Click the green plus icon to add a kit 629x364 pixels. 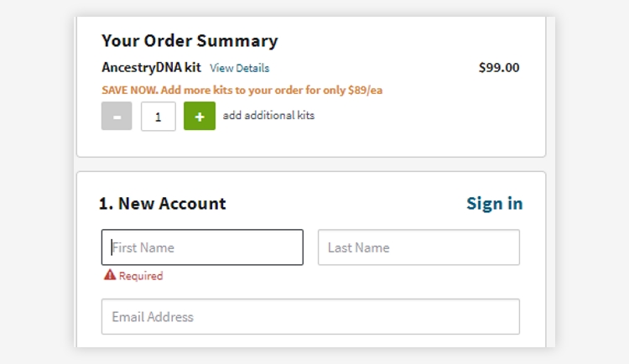coord(200,116)
